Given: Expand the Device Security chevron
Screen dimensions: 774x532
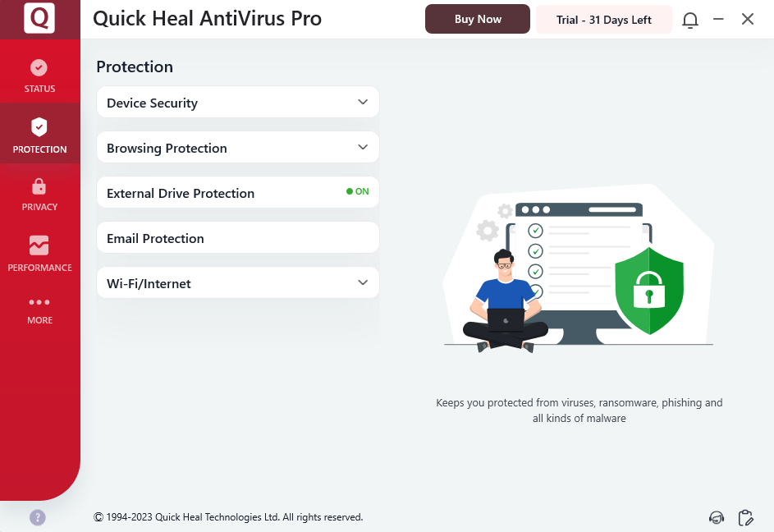Looking at the screenshot, I should [x=363, y=102].
